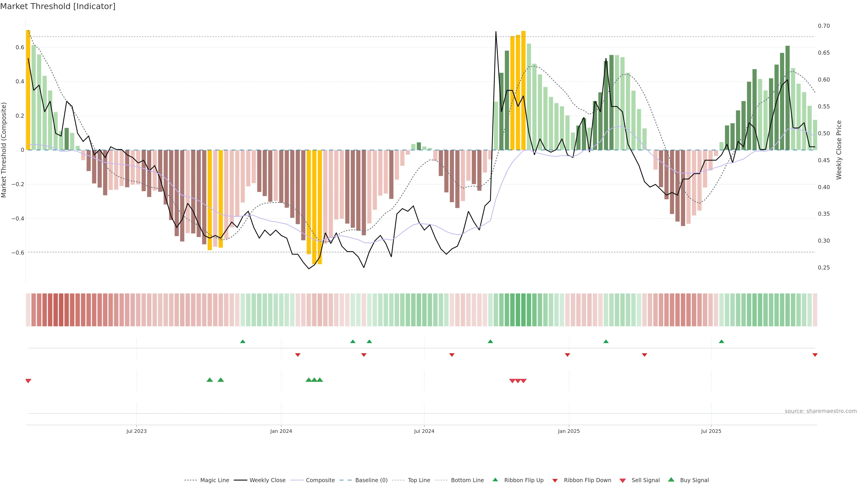Click the Sell Signal red triangle legend icon
The width and height of the screenshot is (868, 488).
pyautogui.click(x=622, y=481)
